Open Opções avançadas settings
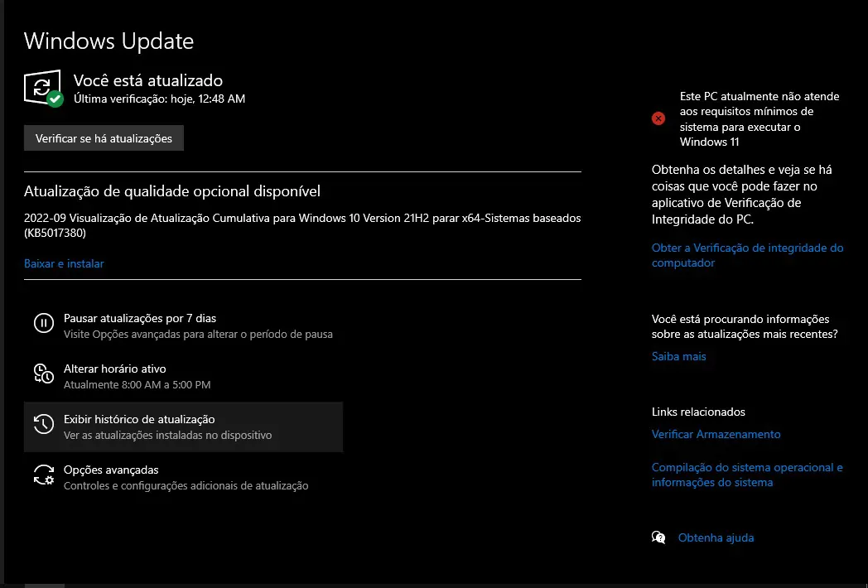This screenshot has height=588, width=868. click(x=183, y=477)
